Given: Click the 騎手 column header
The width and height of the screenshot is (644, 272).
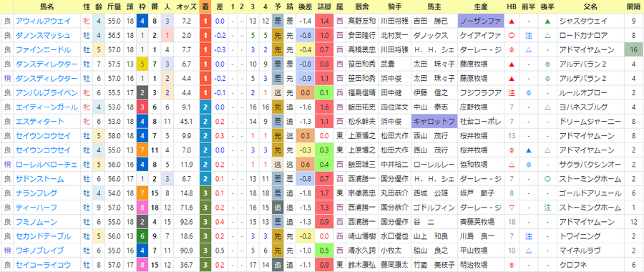Looking at the screenshot, I should pos(395,6).
